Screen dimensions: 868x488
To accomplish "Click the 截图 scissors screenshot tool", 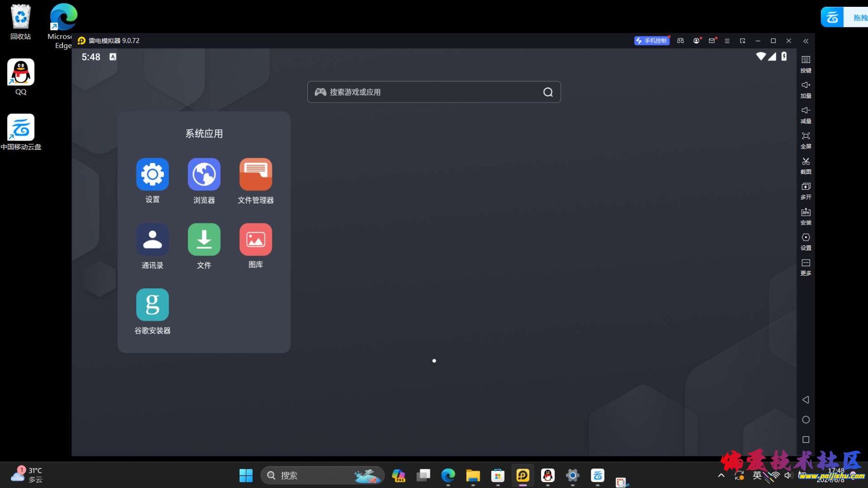I will (x=806, y=164).
